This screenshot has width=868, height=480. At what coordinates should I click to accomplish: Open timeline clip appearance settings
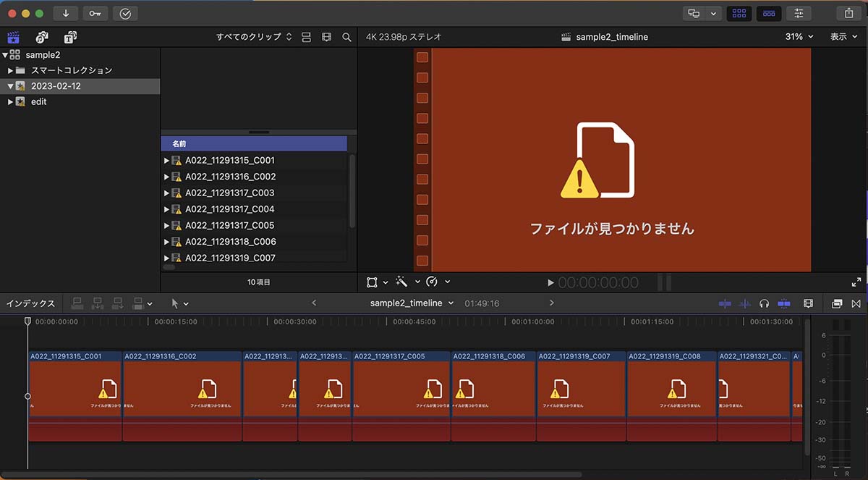(x=809, y=303)
